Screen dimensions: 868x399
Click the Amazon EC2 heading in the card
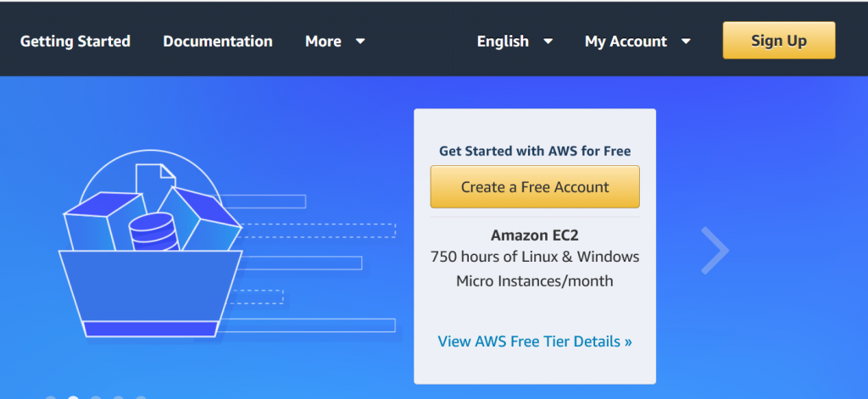point(535,236)
